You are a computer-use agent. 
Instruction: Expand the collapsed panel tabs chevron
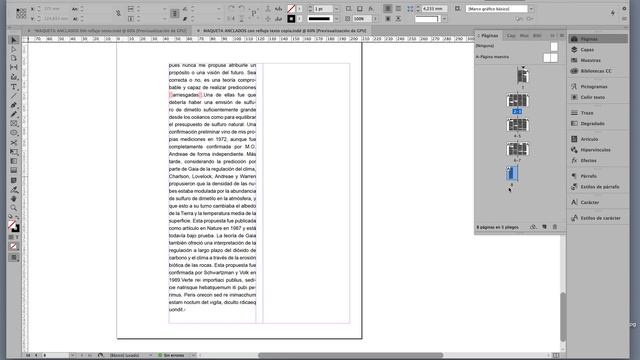coord(553,36)
